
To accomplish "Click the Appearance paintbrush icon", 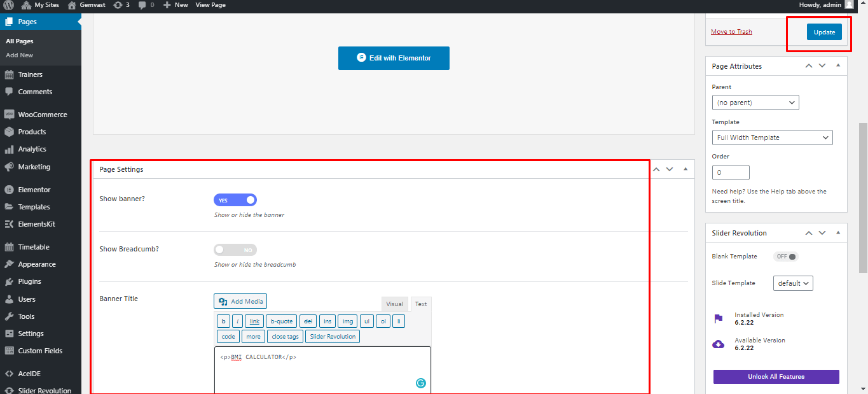I will click(9, 264).
